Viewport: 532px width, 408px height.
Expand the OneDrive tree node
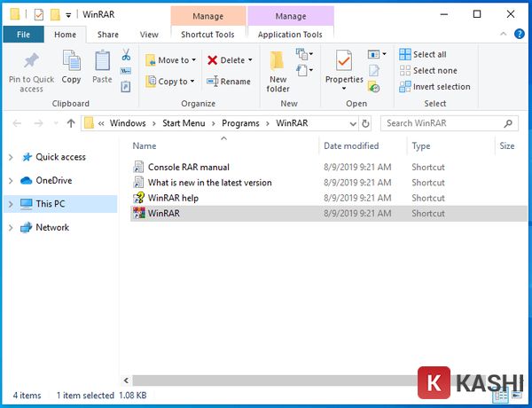(x=11, y=181)
